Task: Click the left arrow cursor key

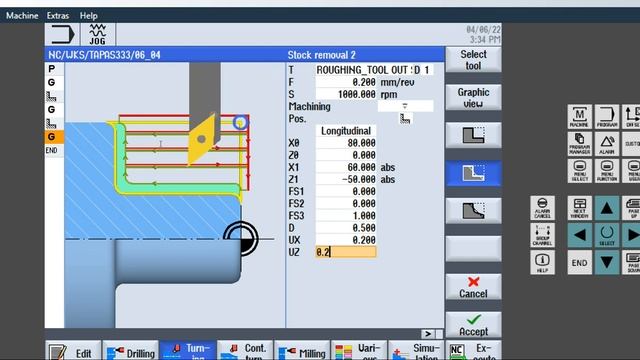Action: click(580, 235)
